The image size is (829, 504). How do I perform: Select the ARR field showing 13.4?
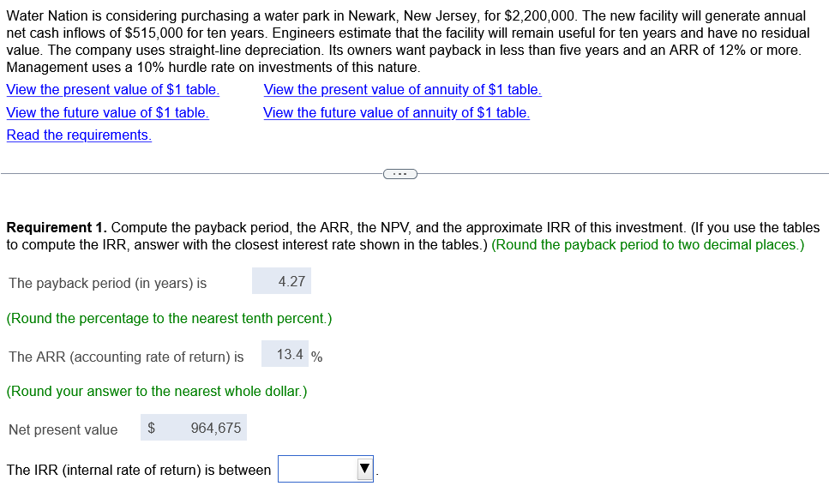click(285, 354)
